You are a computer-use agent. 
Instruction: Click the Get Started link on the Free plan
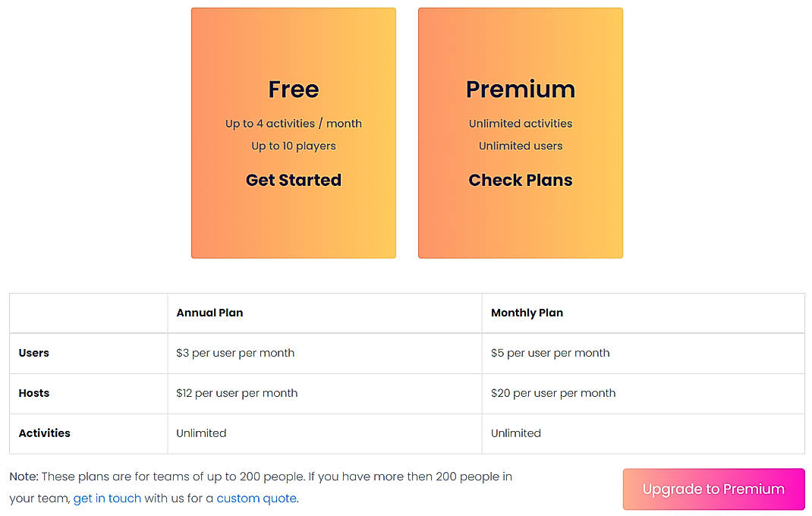pyautogui.click(x=293, y=180)
